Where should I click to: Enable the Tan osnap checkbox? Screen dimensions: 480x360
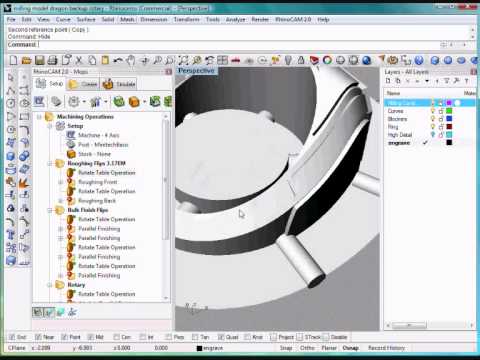[x=195, y=337]
